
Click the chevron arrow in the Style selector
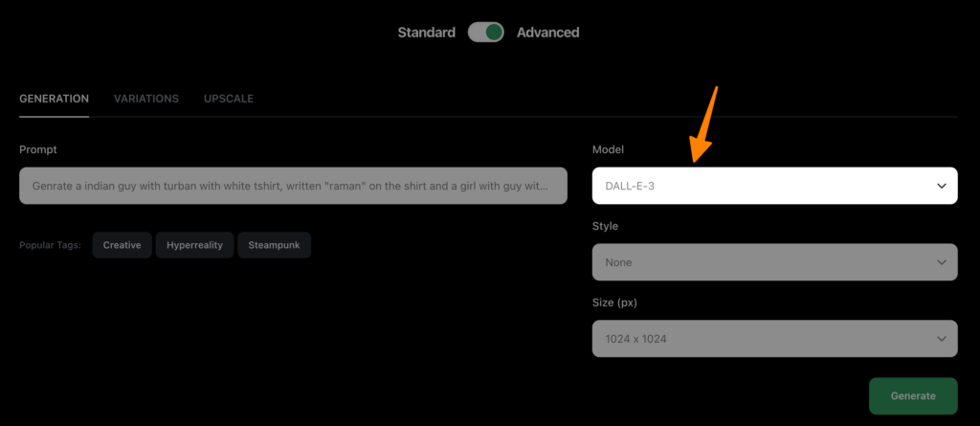pos(941,262)
